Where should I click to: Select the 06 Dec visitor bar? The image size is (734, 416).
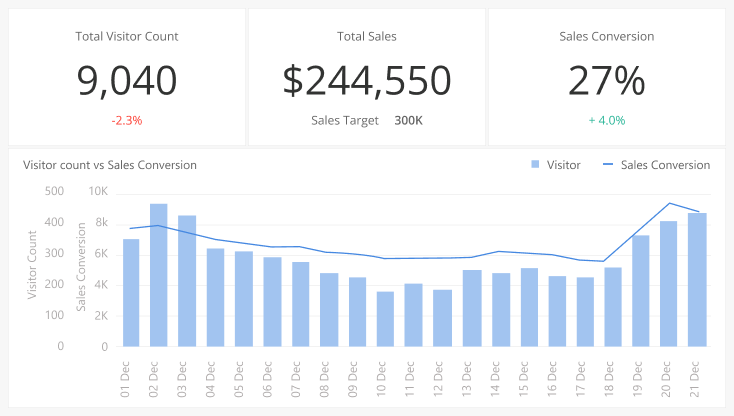click(x=272, y=302)
